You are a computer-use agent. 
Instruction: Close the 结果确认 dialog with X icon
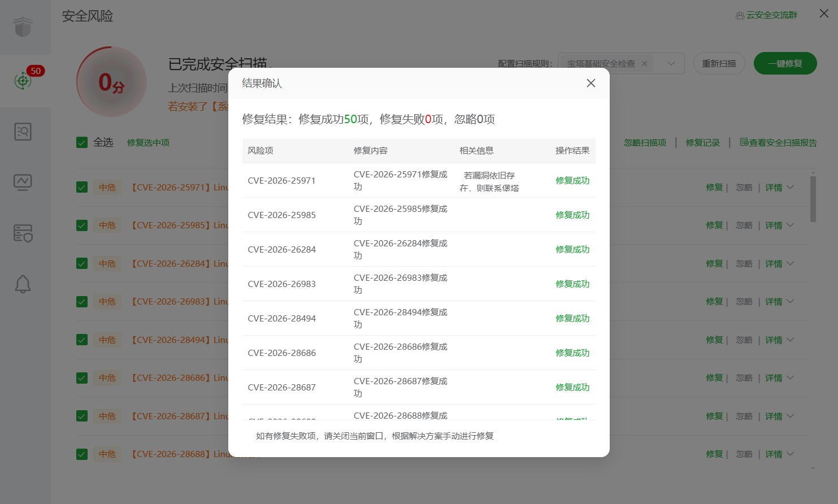tap(591, 83)
